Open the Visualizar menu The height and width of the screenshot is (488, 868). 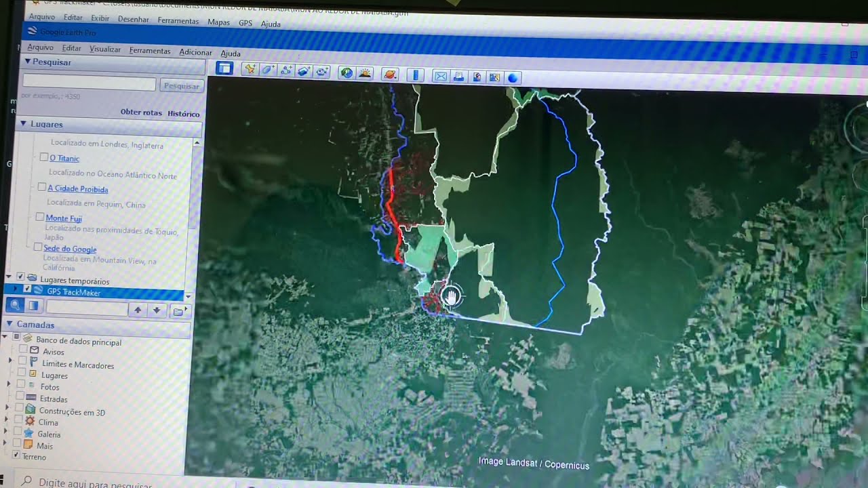[x=105, y=49]
